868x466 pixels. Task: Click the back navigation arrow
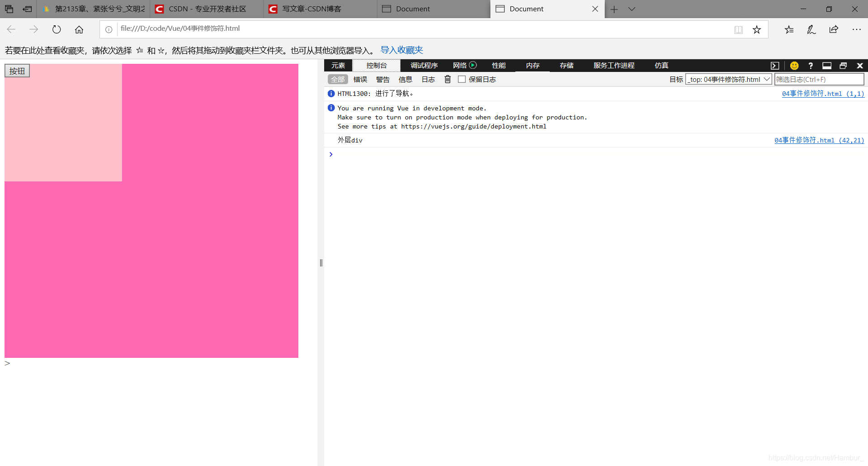click(x=11, y=29)
